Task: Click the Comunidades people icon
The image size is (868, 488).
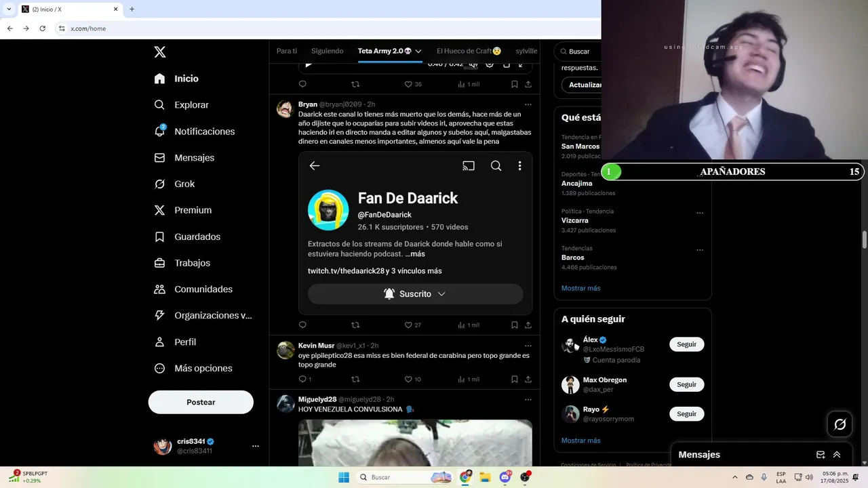Action: tap(159, 289)
